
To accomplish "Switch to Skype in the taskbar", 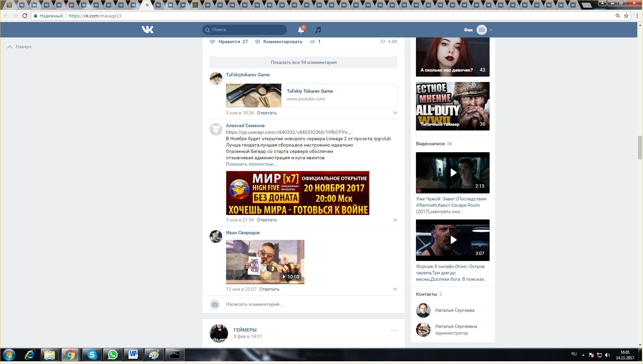I will (x=92, y=355).
